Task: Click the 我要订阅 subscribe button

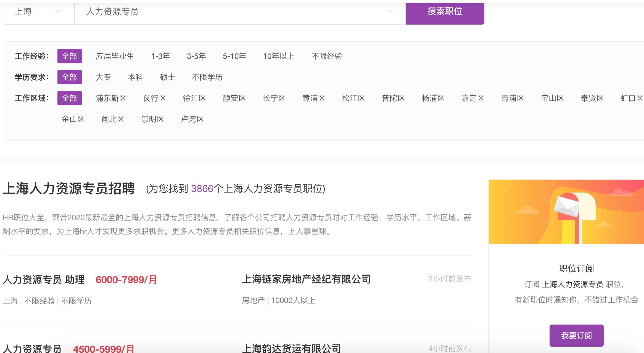Action: tap(577, 336)
